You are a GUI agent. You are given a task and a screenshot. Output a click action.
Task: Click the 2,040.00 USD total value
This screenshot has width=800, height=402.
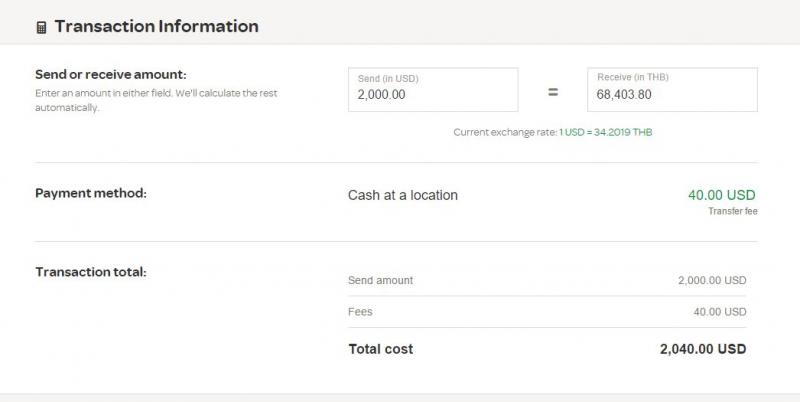tap(703, 349)
